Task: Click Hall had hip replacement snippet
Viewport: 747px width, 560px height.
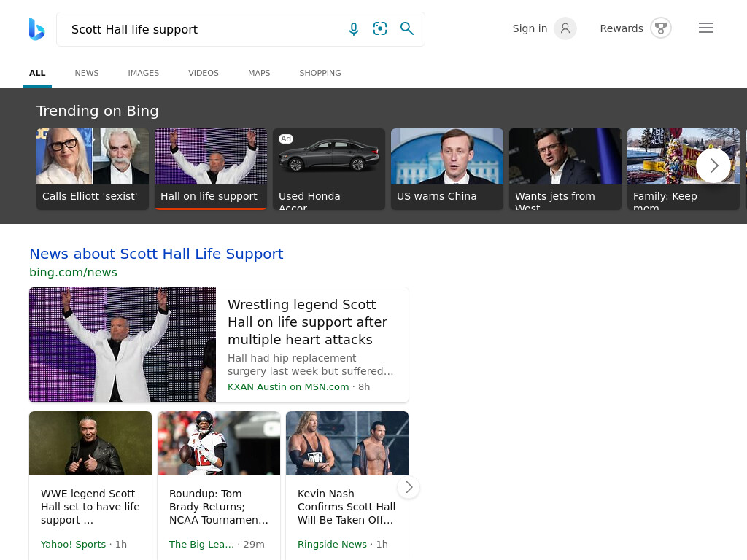Action: (x=311, y=365)
